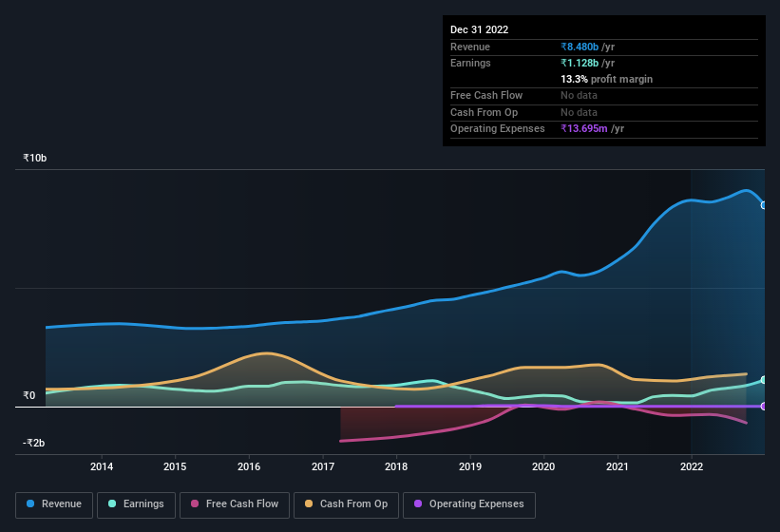Image resolution: width=780 pixels, height=532 pixels.
Task: Click the Operating Expenses tooltip row label
Action: pos(498,128)
